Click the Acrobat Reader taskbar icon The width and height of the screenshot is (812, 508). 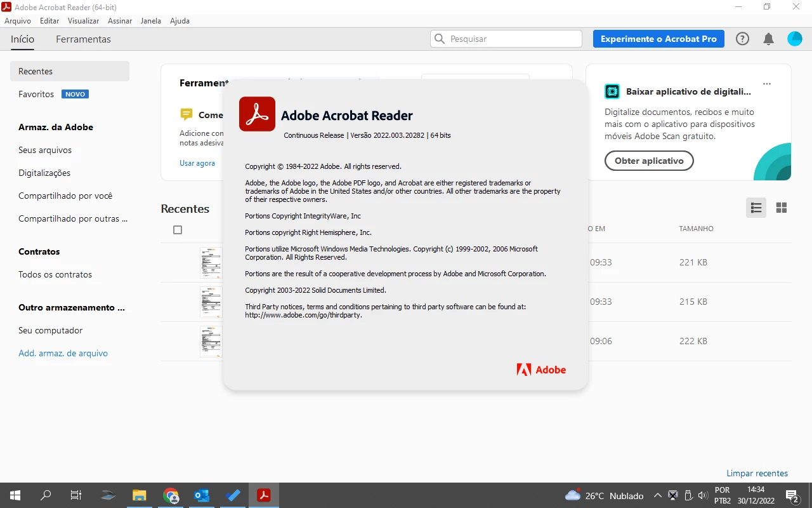(x=264, y=495)
